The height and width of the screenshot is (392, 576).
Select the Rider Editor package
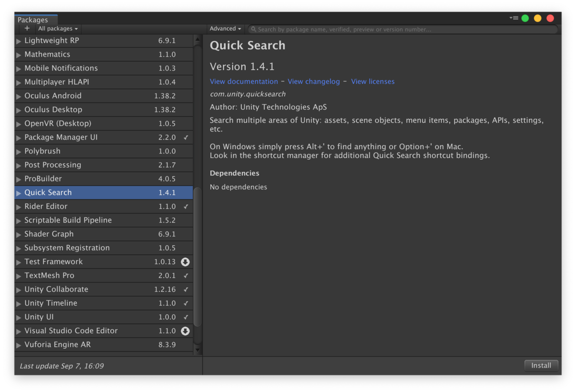pyautogui.click(x=104, y=207)
